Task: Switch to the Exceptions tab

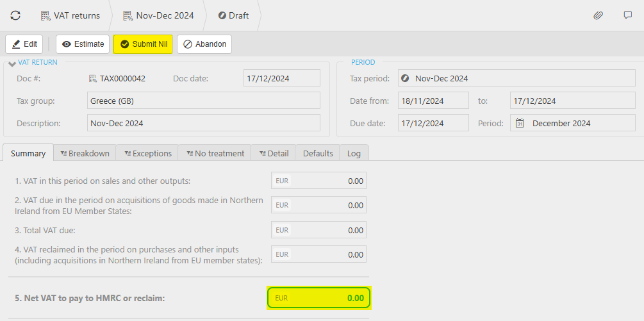Action: (147, 153)
